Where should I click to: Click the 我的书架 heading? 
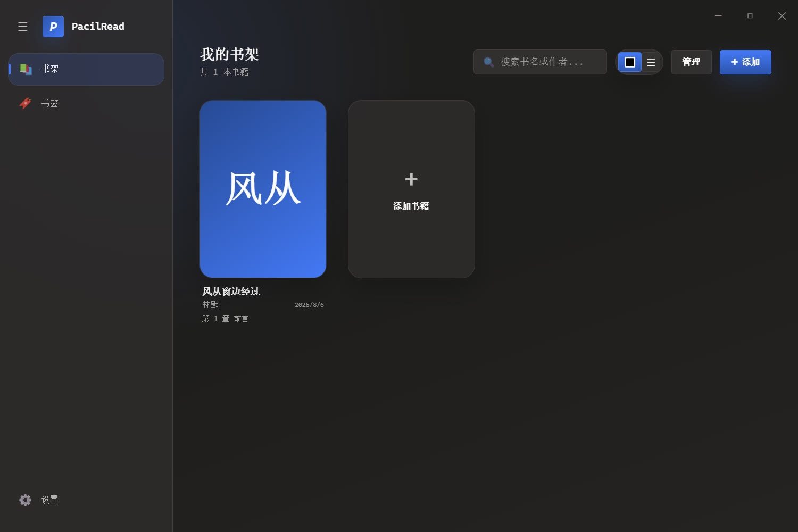(229, 54)
